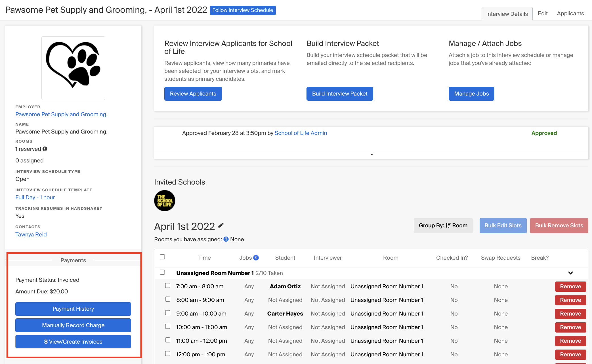Click the Time column header
592x364 pixels.
click(x=204, y=258)
